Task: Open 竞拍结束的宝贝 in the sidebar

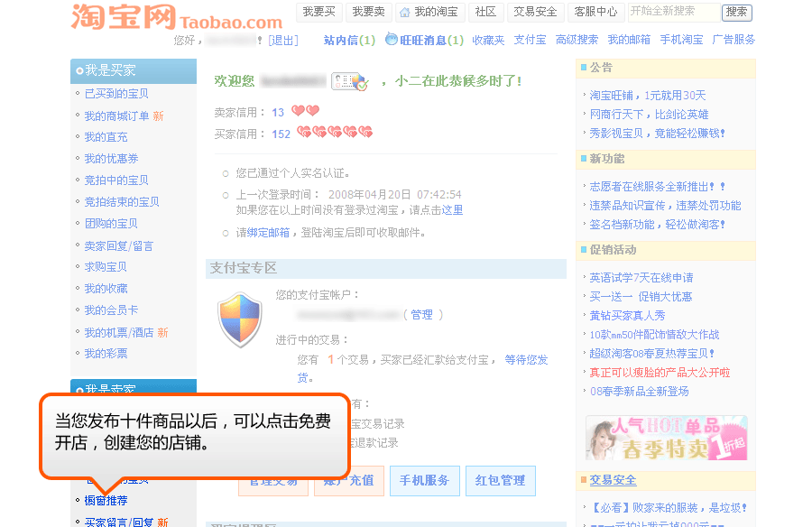Action: point(122,202)
